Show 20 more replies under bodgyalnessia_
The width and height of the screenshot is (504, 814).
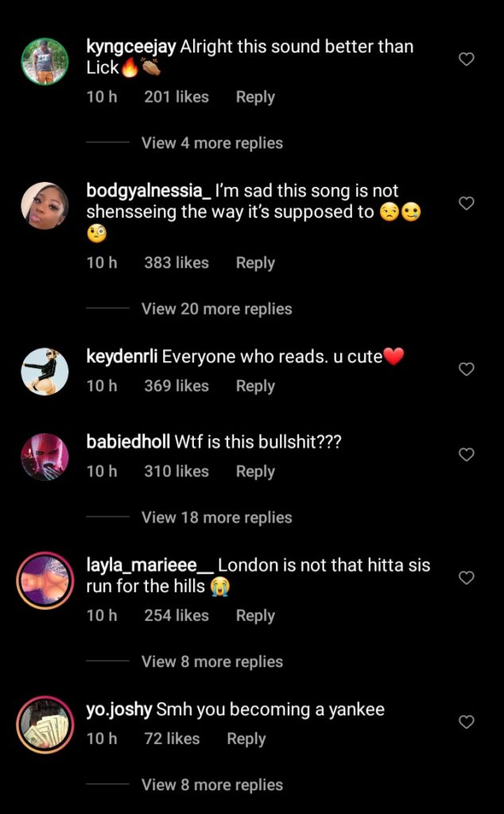[x=216, y=308]
